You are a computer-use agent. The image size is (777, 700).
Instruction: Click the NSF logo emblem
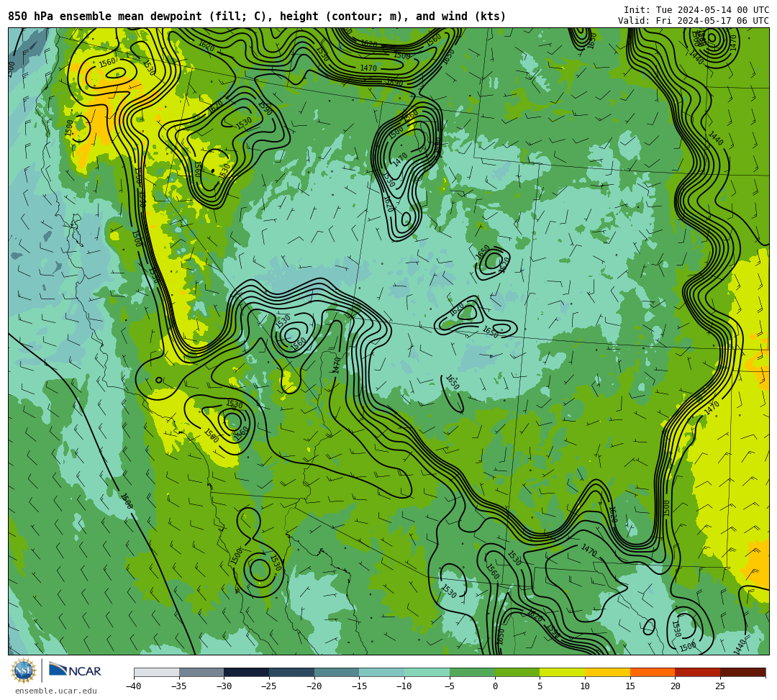(24, 671)
